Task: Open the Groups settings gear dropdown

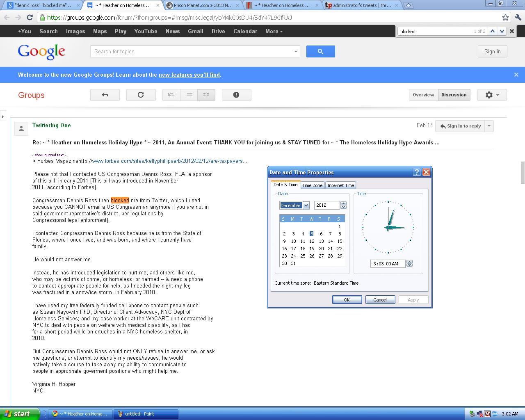Action: pyautogui.click(x=492, y=95)
